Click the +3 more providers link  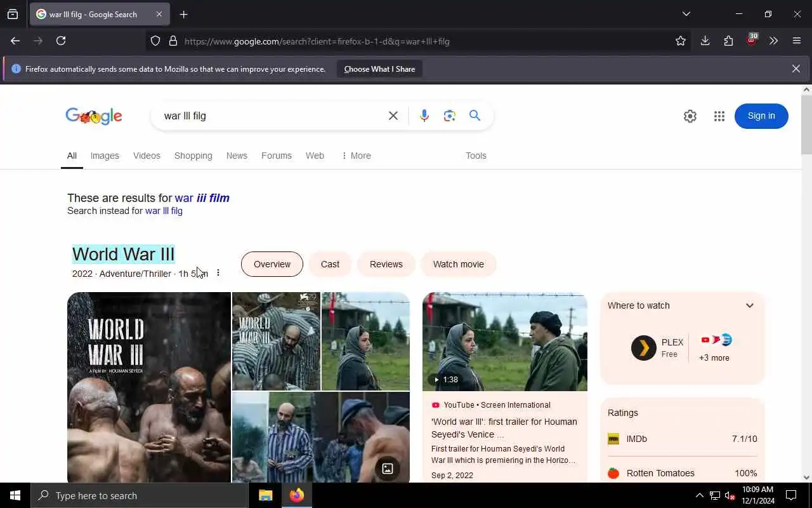[x=714, y=358]
